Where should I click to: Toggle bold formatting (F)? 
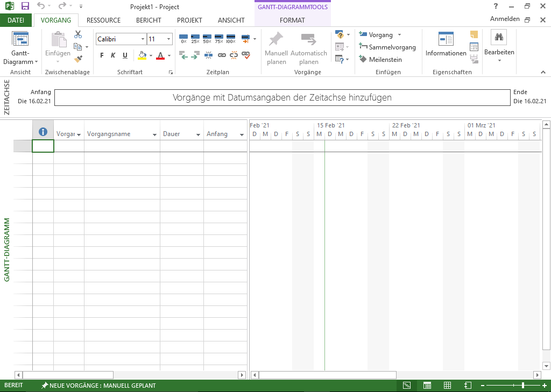[x=102, y=55]
